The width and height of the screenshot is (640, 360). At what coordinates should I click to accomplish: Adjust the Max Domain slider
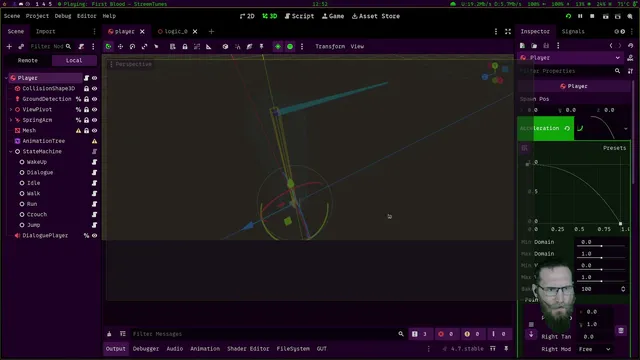point(602,258)
